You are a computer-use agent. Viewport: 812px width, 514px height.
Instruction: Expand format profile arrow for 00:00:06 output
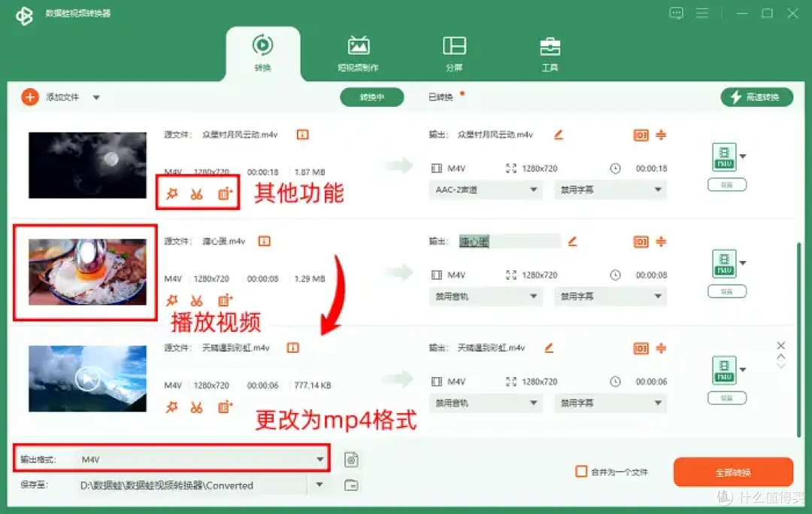[x=743, y=370]
